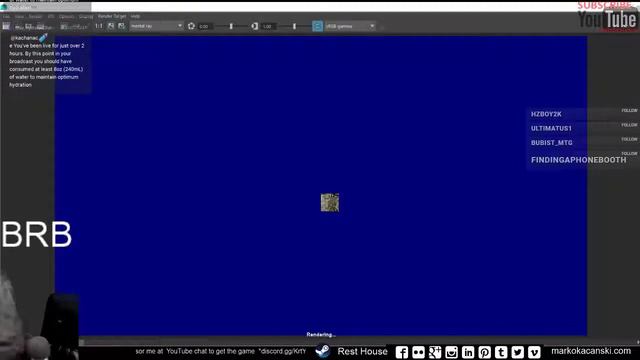Open the mental ray renderer dropdown
The width and height of the screenshot is (640, 360).
(x=156, y=26)
